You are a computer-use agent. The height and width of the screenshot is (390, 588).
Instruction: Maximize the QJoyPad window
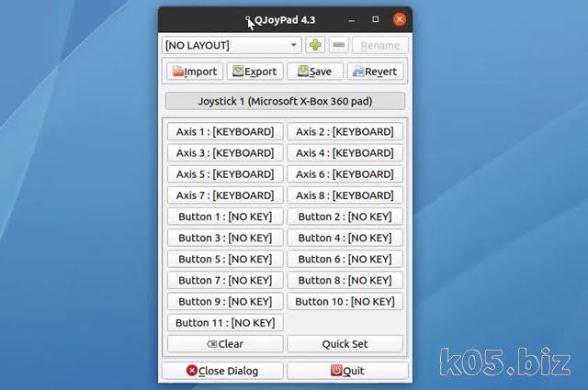tap(376, 19)
